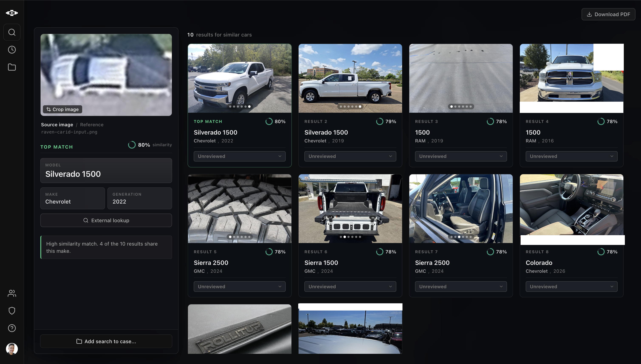
Task: Open the Unreviewed dropdown for Colorado
Action: [572, 287]
